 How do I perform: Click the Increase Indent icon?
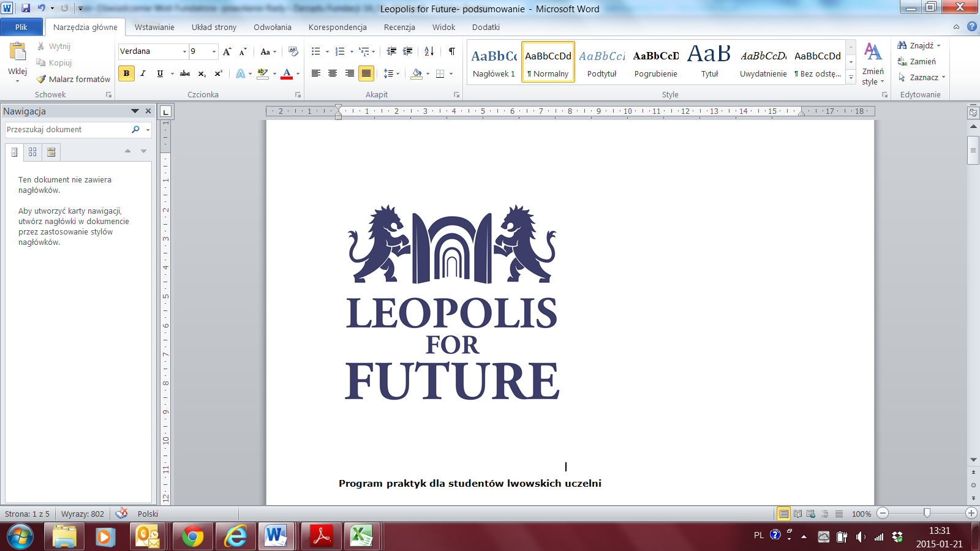pos(408,51)
